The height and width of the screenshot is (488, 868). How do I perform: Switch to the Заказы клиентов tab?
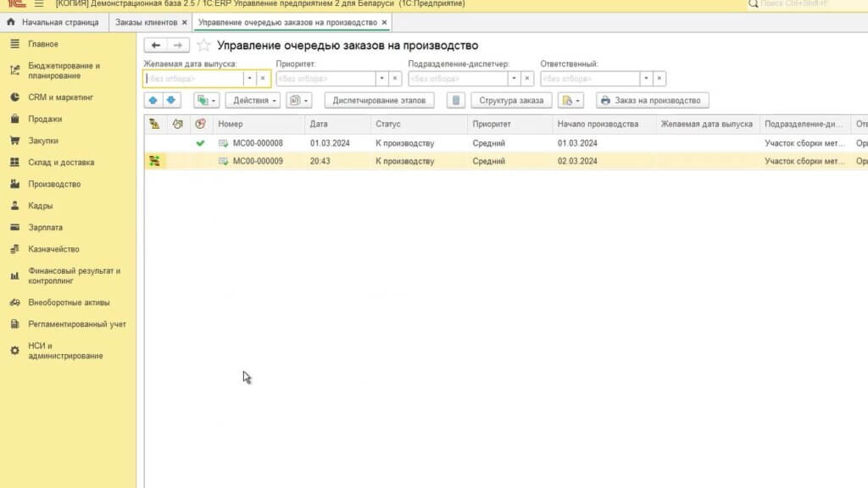pos(147,22)
